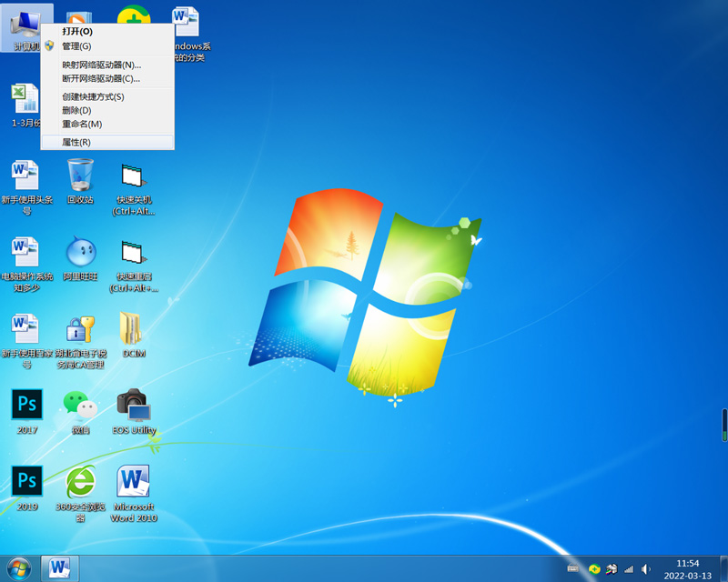
Task: Open the taskbar clock showing 11:54
Action: click(x=688, y=569)
